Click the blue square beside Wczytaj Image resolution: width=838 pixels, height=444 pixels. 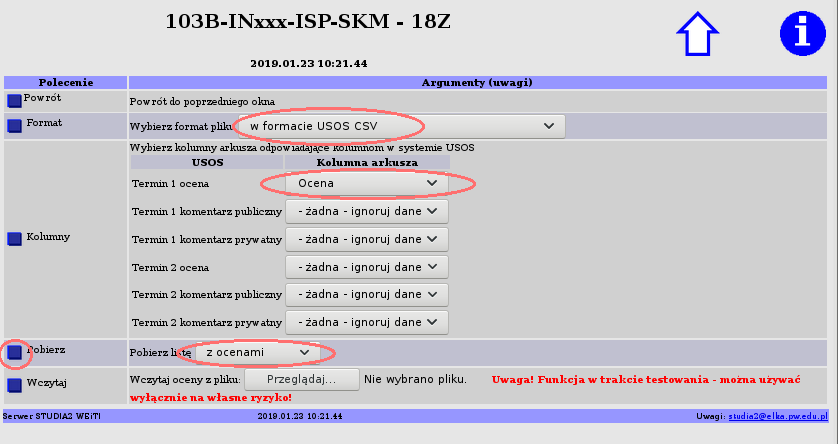14,384
